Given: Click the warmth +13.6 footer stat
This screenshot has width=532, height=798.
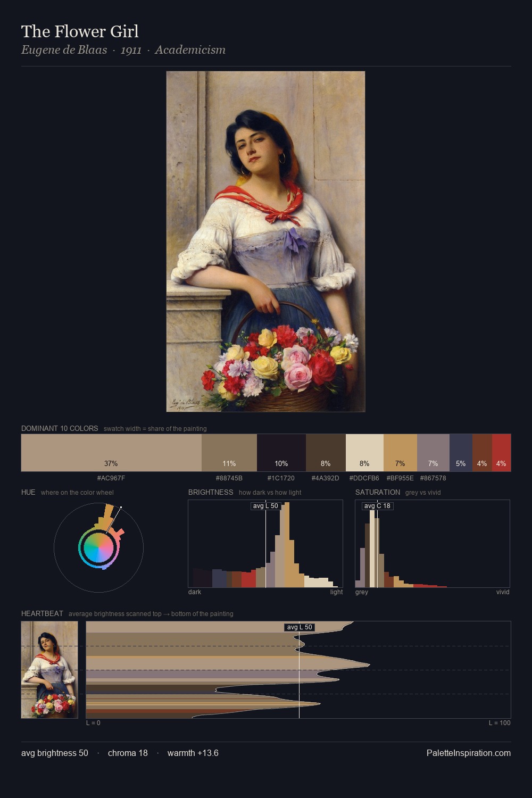Looking at the screenshot, I should 193,753.
